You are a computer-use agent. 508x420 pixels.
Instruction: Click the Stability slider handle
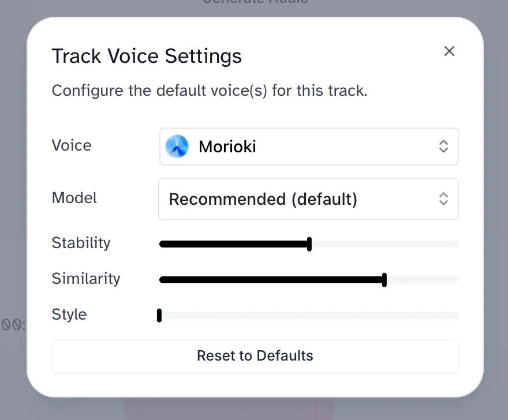(309, 244)
